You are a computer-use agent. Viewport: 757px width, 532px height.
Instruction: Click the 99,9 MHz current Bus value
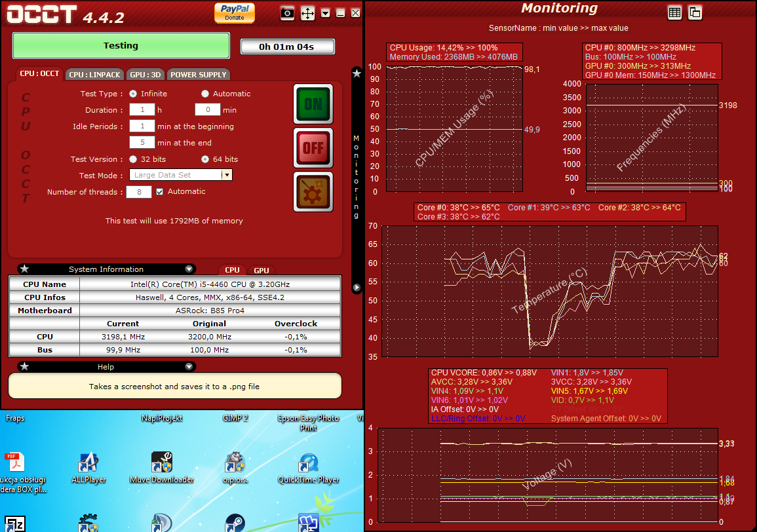(x=123, y=350)
